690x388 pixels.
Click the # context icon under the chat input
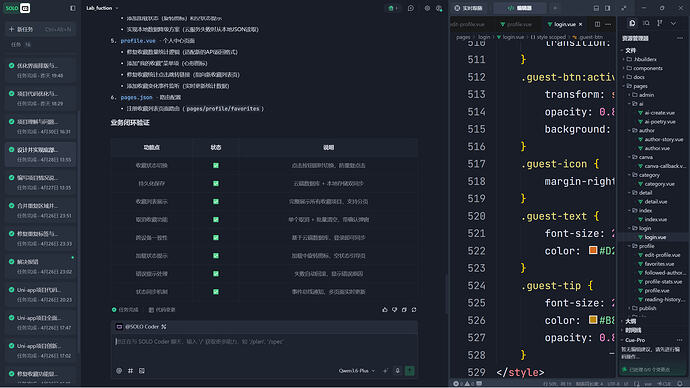point(130,371)
